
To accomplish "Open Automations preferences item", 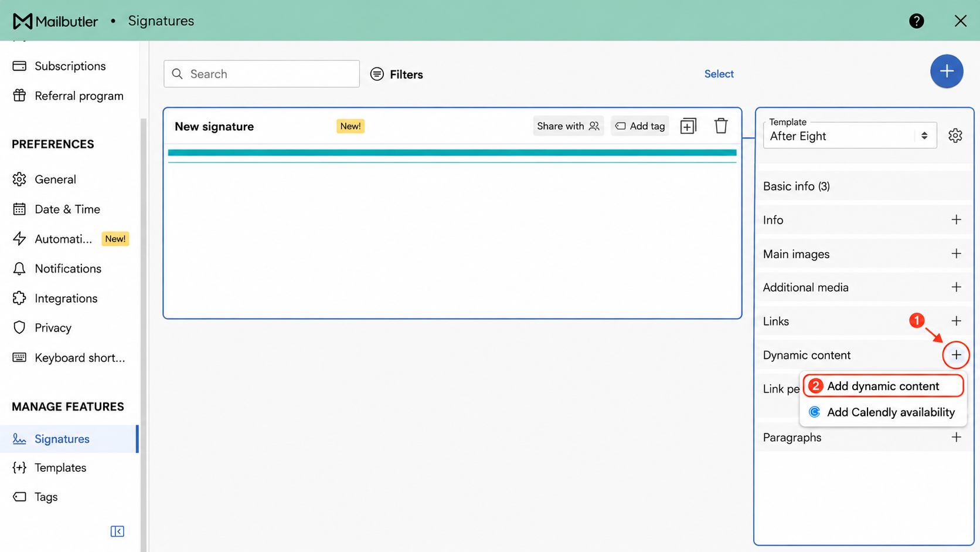I will 69,239.
